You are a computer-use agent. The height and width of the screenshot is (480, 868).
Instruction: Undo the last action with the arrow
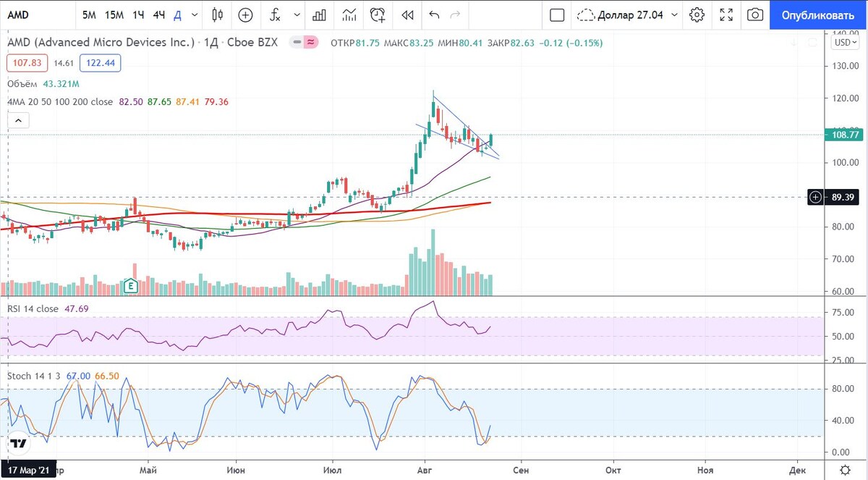(434, 14)
